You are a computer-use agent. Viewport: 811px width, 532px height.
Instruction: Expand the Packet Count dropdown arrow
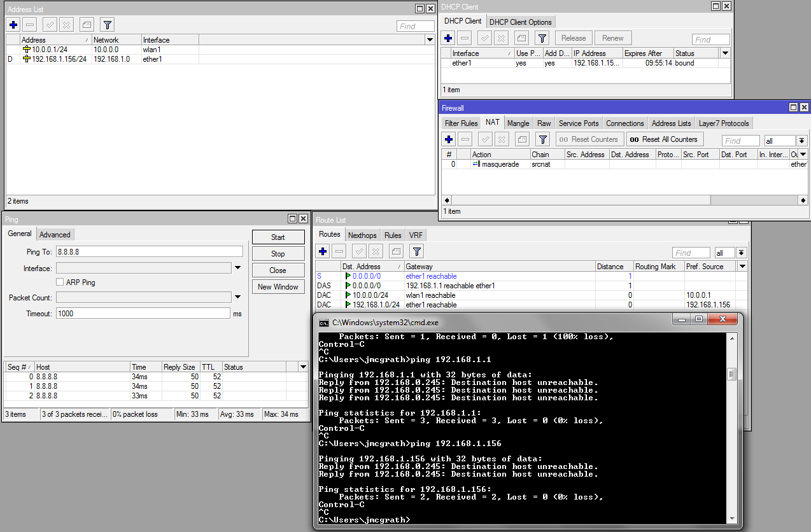tap(237, 297)
